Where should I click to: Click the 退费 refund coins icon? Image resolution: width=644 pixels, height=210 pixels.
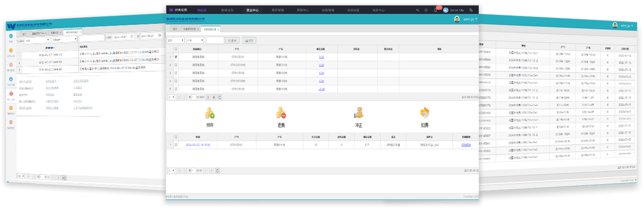coord(280,113)
